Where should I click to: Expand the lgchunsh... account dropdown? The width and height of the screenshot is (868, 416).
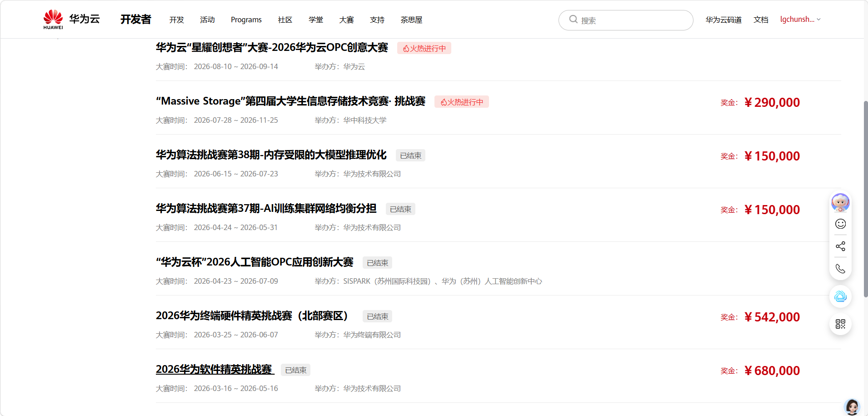[x=800, y=19]
